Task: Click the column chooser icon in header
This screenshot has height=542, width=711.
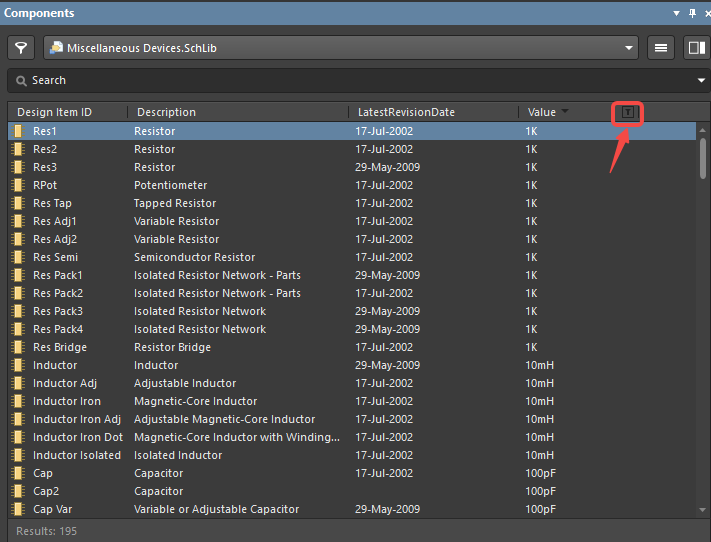Action: tap(627, 112)
